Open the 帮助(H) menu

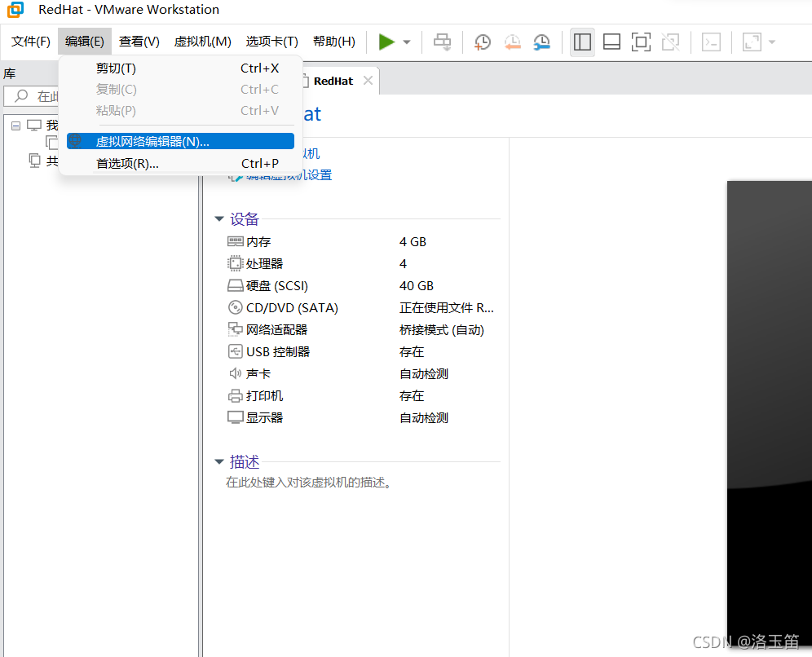coord(334,42)
